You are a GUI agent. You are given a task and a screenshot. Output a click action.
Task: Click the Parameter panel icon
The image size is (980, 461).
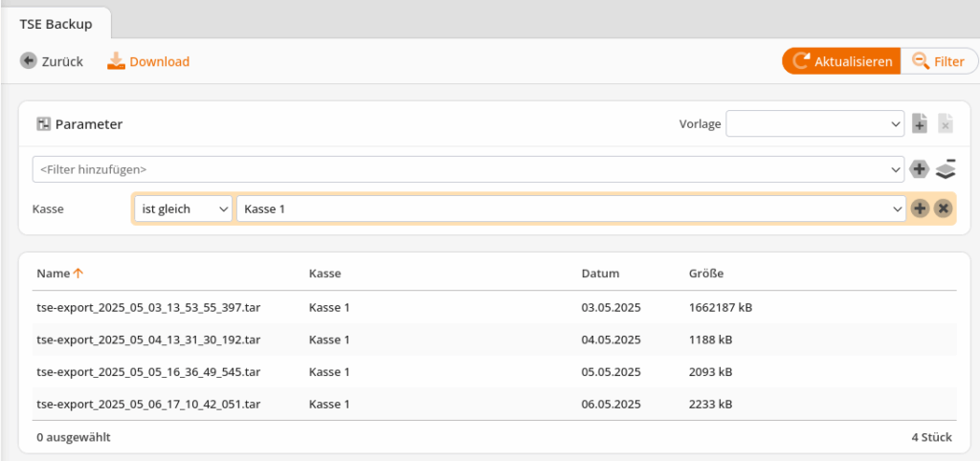point(43,124)
